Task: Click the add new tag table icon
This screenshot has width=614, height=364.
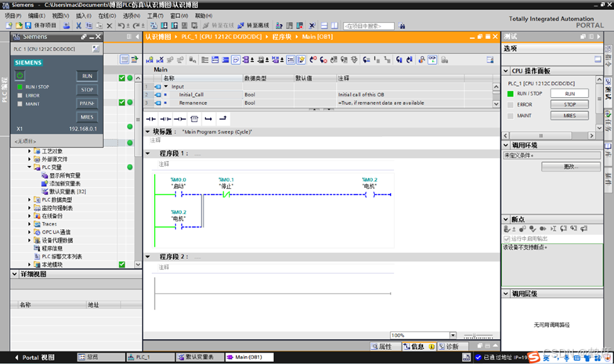Action: click(x=45, y=184)
